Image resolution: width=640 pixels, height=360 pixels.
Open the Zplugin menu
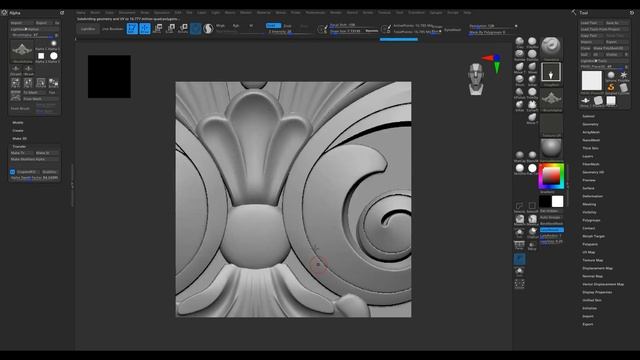[x=436, y=13]
